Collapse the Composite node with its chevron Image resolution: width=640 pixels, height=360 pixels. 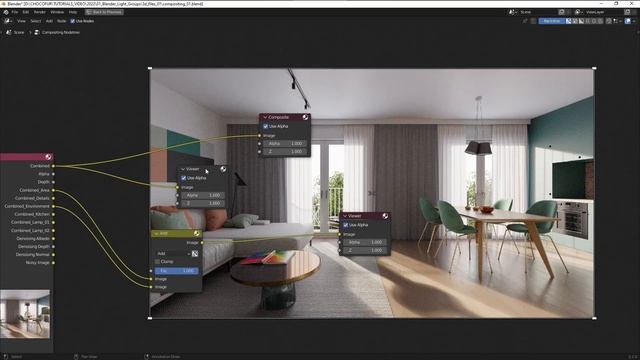[x=265, y=117]
